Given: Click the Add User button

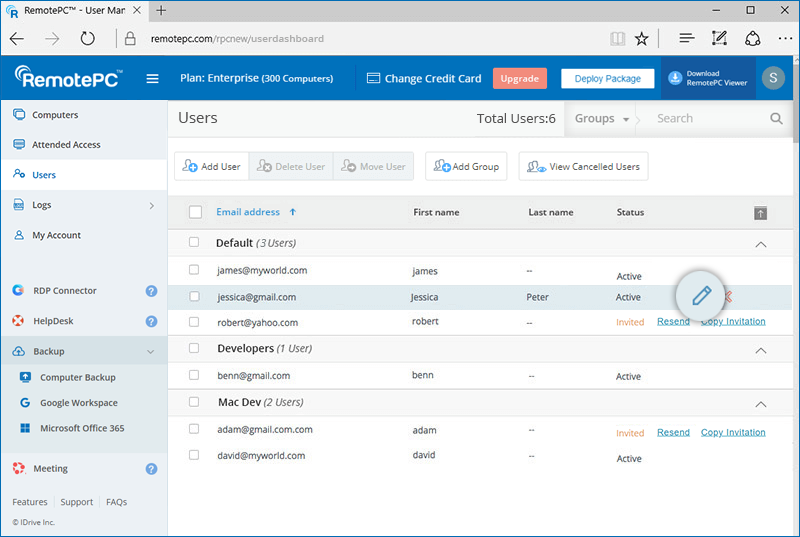Looking at the screenshot, I should (211, 167).
